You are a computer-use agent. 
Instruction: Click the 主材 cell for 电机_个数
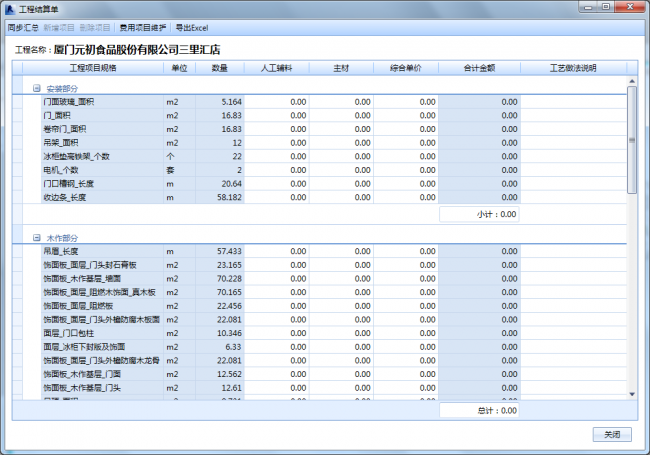[341, 171]
